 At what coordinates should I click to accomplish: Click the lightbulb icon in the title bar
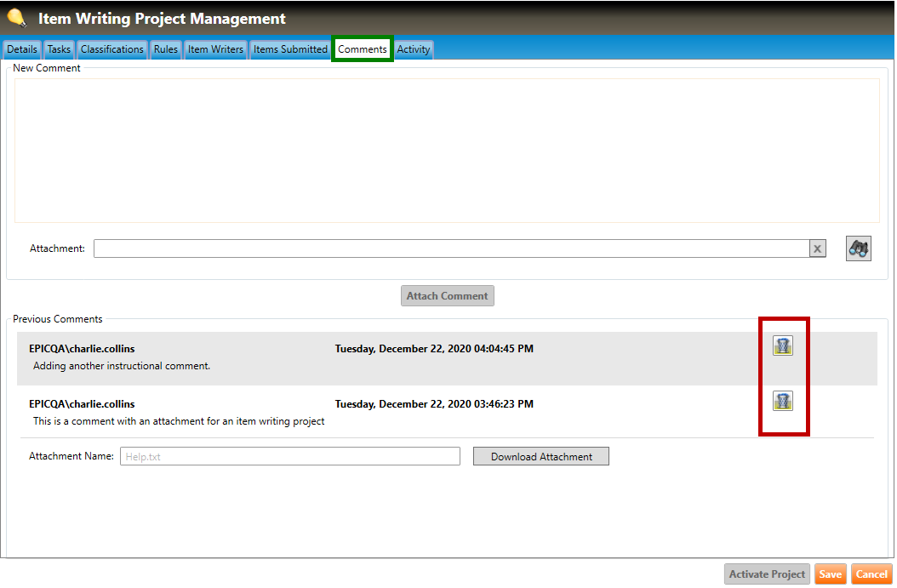(x=16, y=18)
